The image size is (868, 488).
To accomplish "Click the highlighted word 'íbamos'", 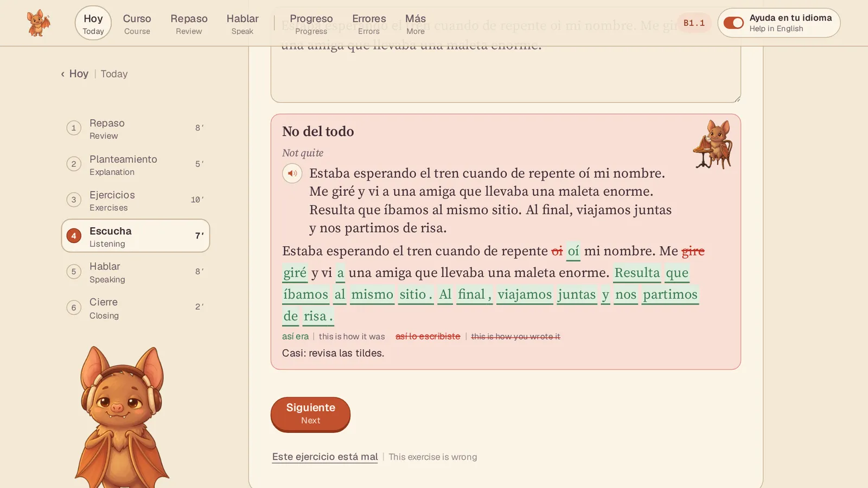I will [305, 294].
